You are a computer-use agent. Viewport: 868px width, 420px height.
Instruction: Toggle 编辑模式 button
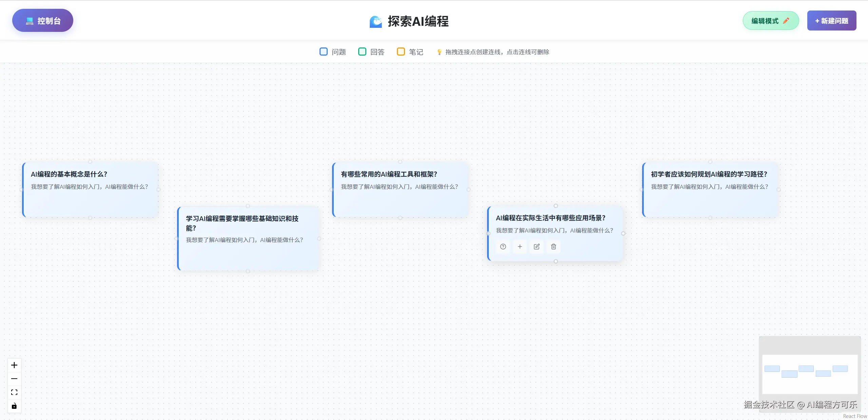click(771, 21)
